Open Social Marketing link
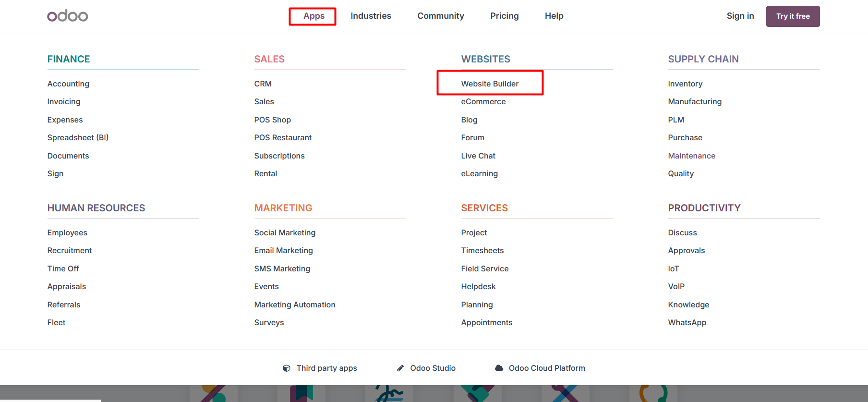The image size is (868, 402). pyautogui.click(x=285, y=232)
